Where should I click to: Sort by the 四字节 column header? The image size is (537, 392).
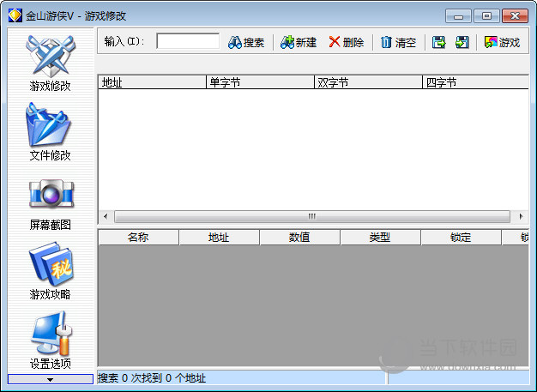pos(476,82)
